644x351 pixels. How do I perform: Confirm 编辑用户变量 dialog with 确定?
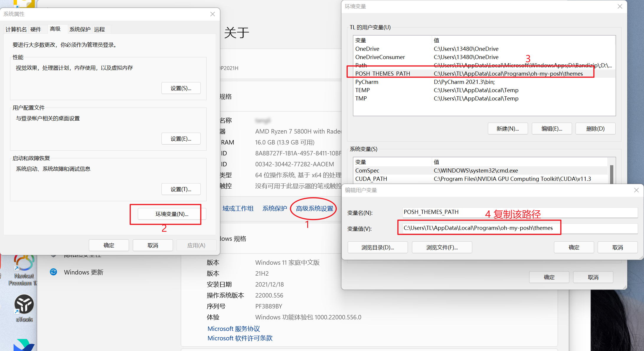point(574,247)
